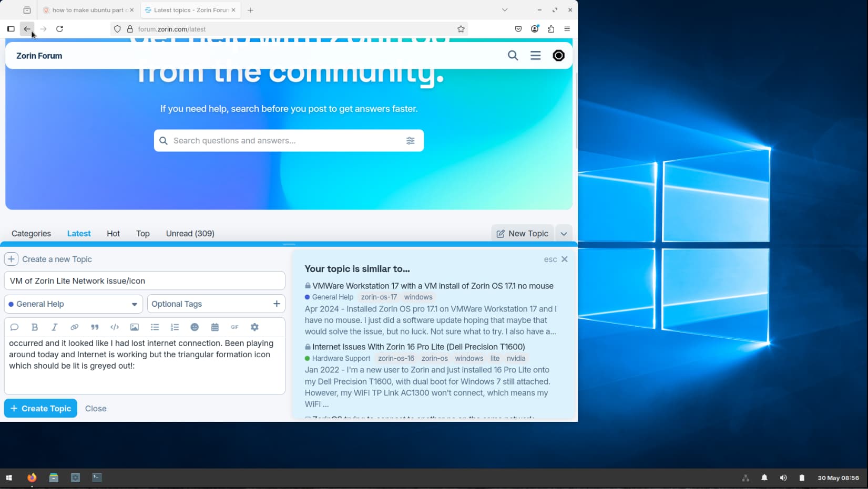Insert a GIF in the composer
This screenshot has height=489, width=868.
coord(234,327)
